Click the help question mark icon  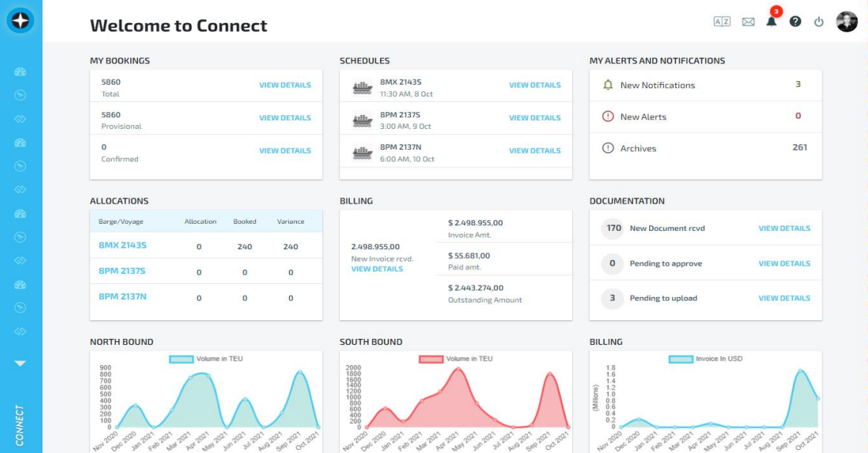click(796, 22)
